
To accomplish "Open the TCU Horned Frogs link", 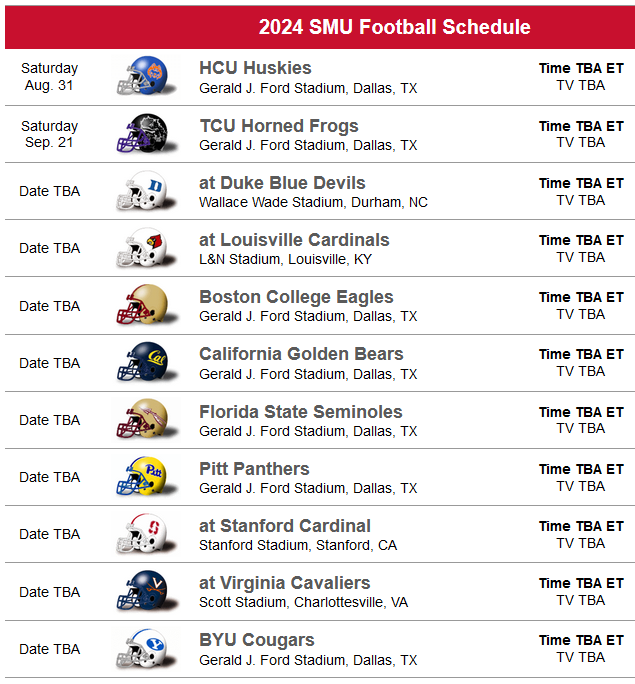I will tap(279, 126).
